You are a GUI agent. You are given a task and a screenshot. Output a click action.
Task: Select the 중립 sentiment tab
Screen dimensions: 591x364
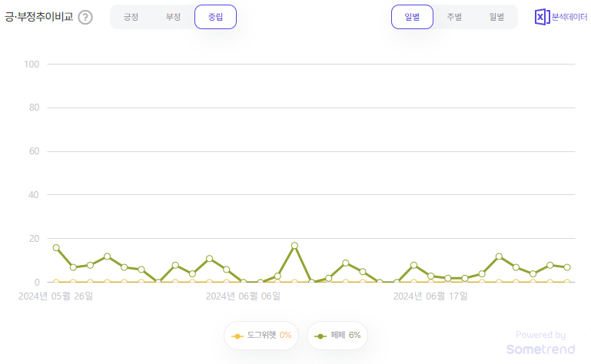216,17
